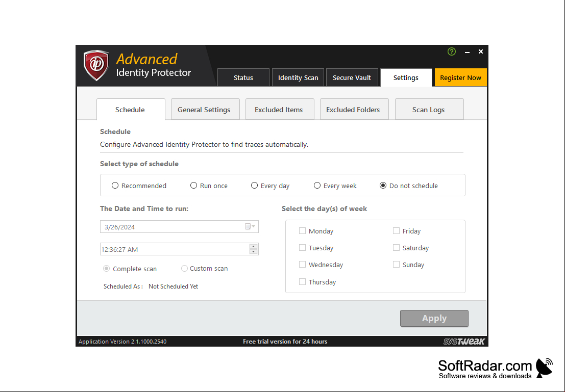Close the Advanced Identity Protector window
This screenshot has height=392, width=565.
(481, 52)
